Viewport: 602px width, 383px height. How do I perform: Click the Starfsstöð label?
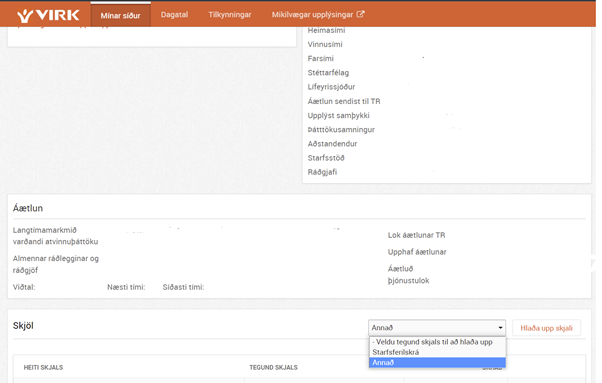coord(326,158)
